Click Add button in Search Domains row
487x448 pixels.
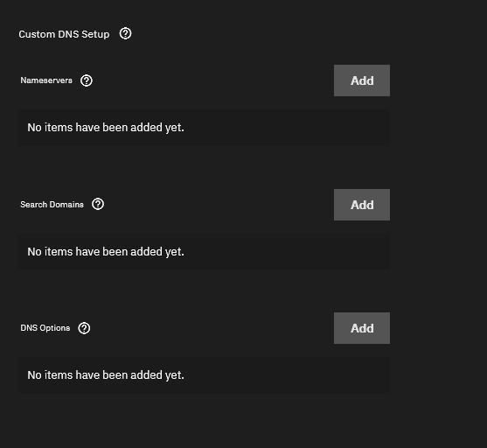point(362,205)
